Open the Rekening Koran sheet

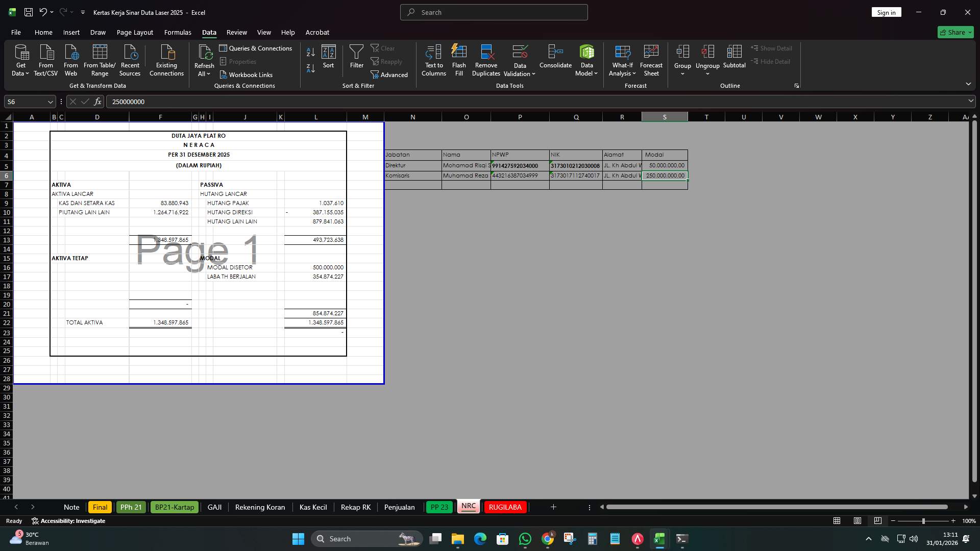tap(259, 507)
